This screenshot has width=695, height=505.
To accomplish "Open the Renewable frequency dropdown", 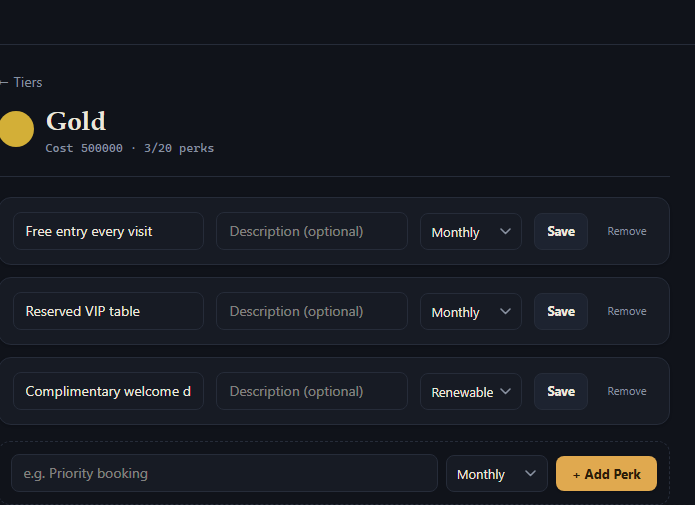I will [x=471, y=391].
